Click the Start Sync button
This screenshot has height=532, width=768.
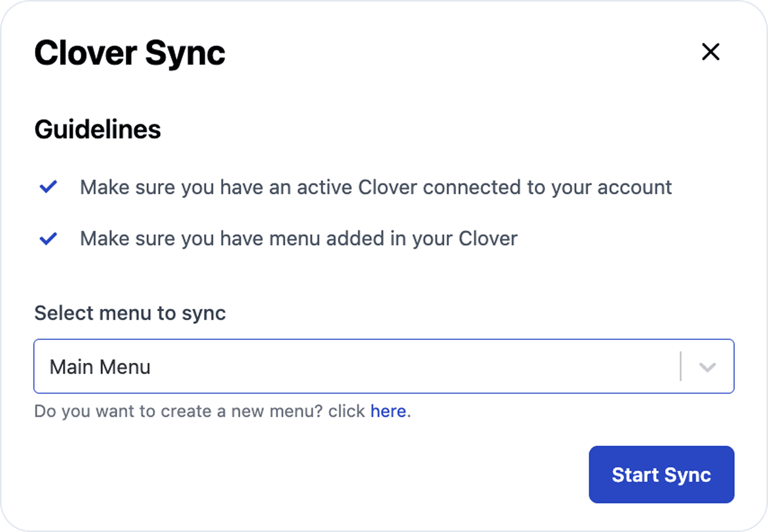coord(661,474)
